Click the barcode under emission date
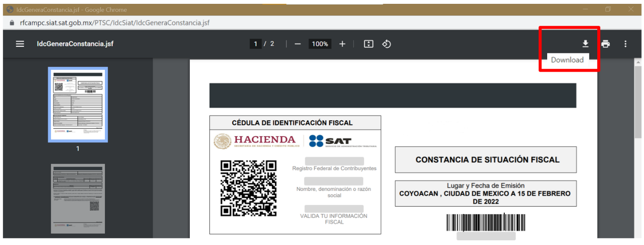This screenshot has width=644, height=245. coord(486,223)
